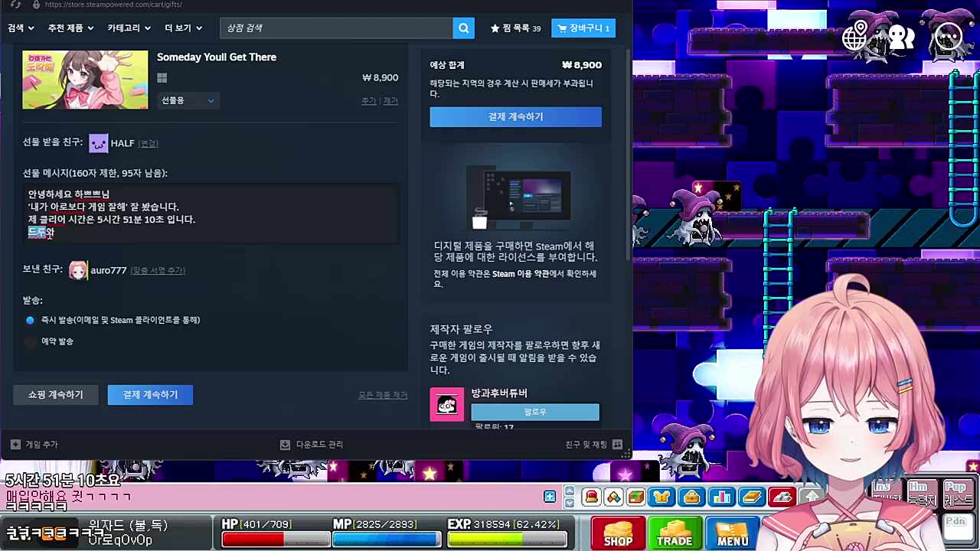980x551 pixels.
Task: Click the 쇼핑 계속하기 button
Action: pos(56,395)
